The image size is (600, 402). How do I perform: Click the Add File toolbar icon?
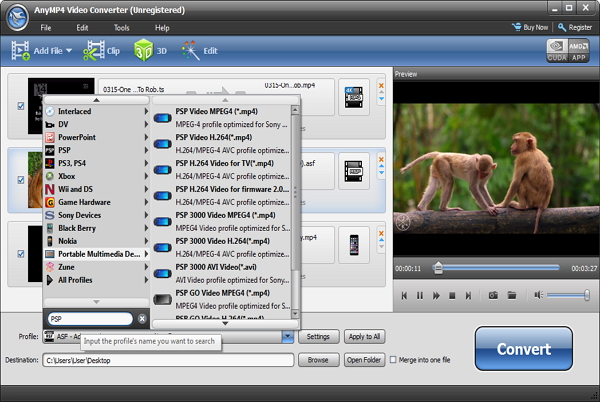pos(20,49)
